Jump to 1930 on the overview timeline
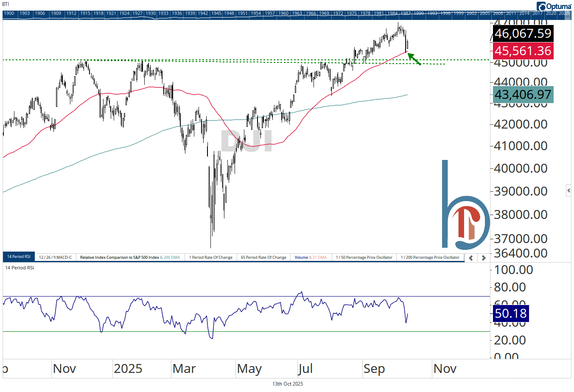Viewport: 574px width, 392px height. (151, 13)
